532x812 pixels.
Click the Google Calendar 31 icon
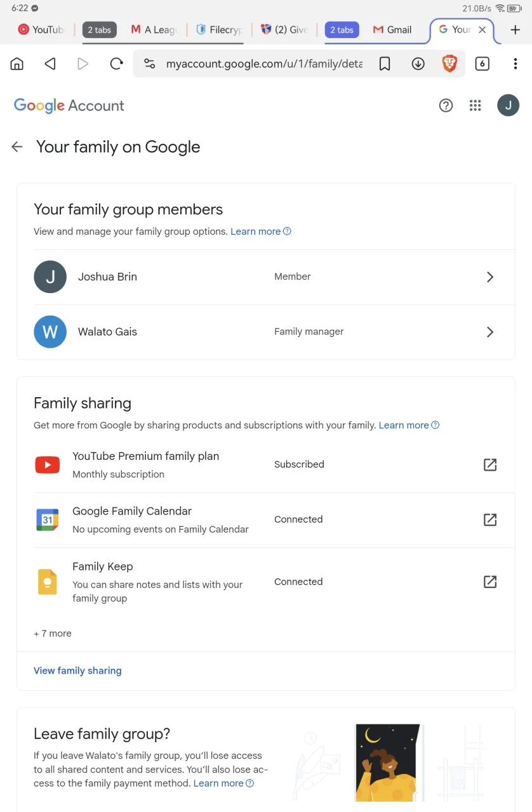pos(48,520)
